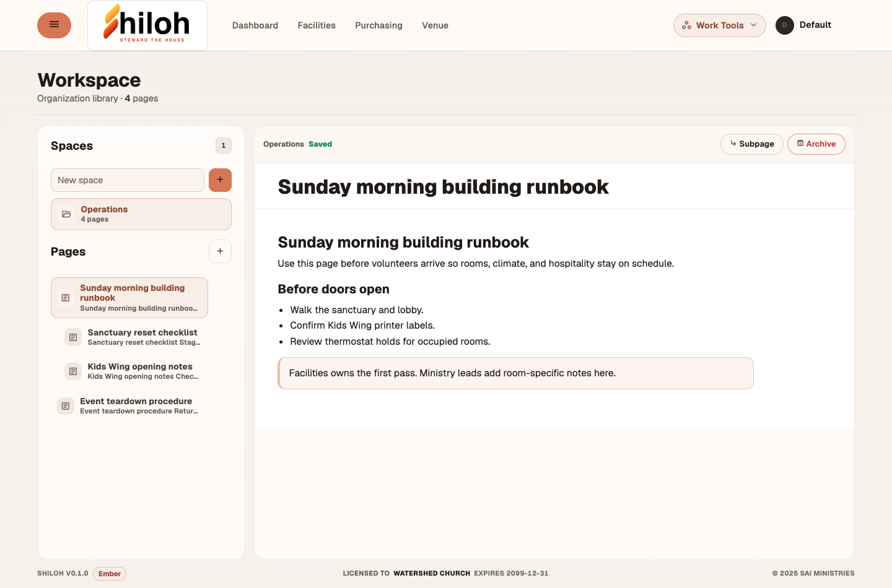
Task: Click the Sanctuary reset checklist document icon
Action: (73, 337)
